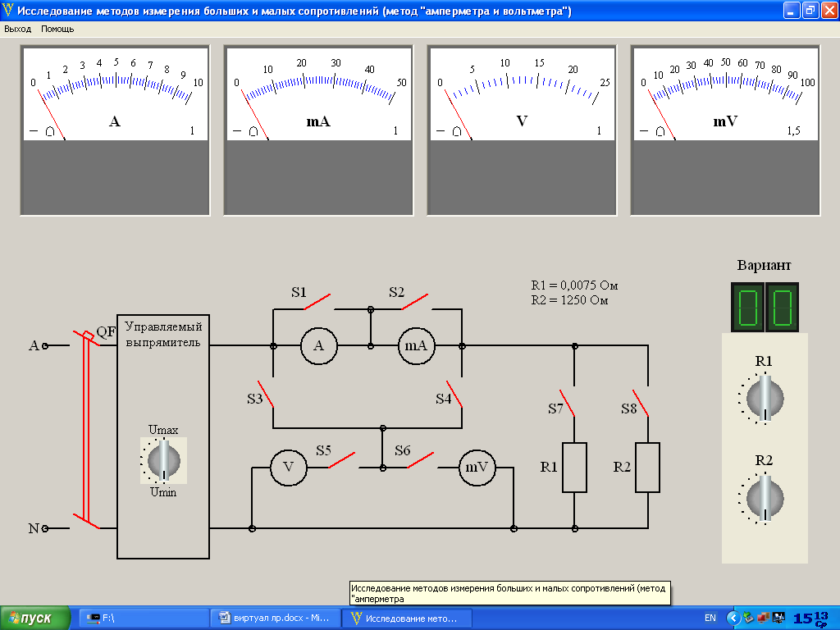Image resolution: width=840 pixels, height=630 pixels.
Task: Minimize the application window
Action: click(792, 10)
